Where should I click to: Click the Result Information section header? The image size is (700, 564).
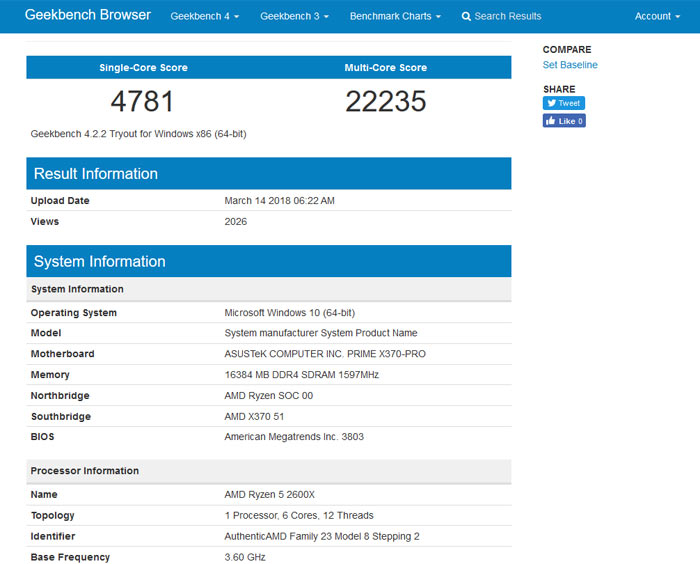[269, 173]
